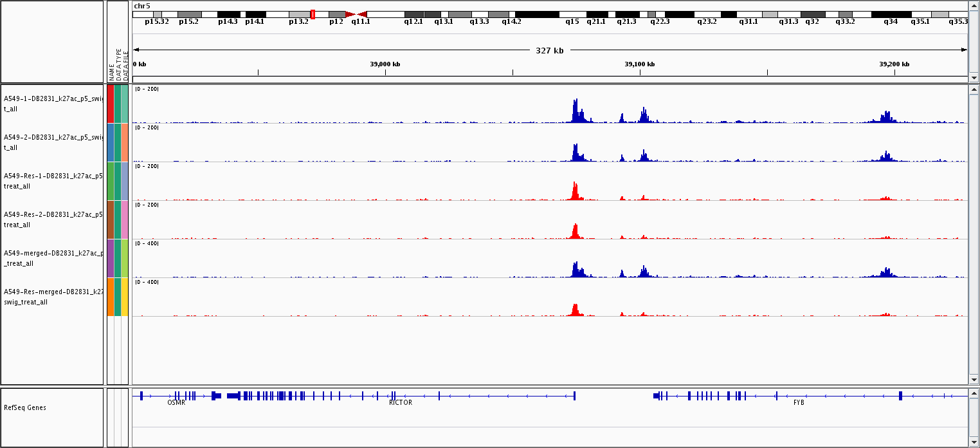The height and width of the screenshot is (448, 980).
Task: Select the A549-Res-merged track name
Action: [x=53, y=297]
